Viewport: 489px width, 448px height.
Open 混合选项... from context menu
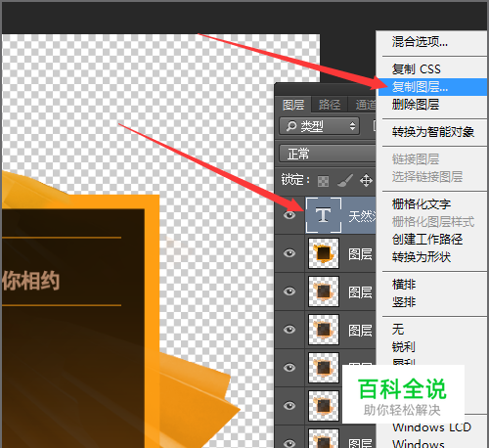(420, 42)
